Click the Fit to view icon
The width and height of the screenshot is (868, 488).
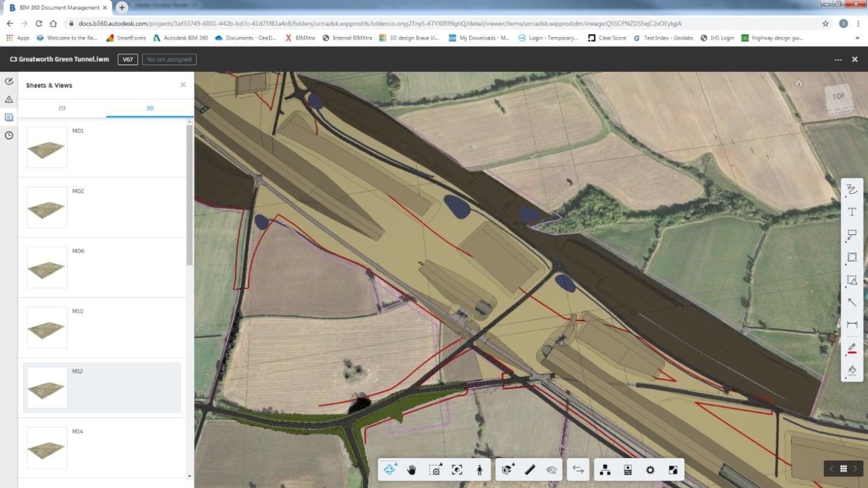(x=457, y=470)
